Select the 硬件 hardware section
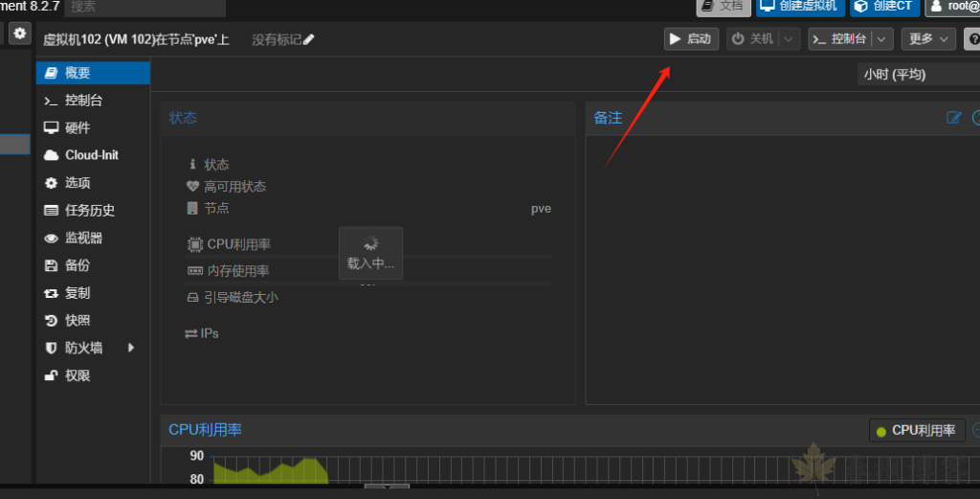This screenshot has width=980, height=499. (x=93, y=127)
